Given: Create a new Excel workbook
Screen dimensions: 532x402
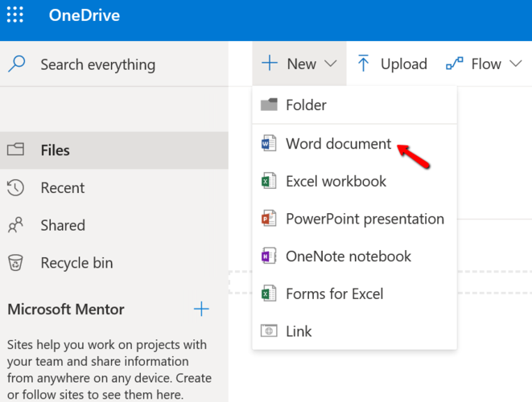Looking at the screenshot, I should (x=355, y=182).
